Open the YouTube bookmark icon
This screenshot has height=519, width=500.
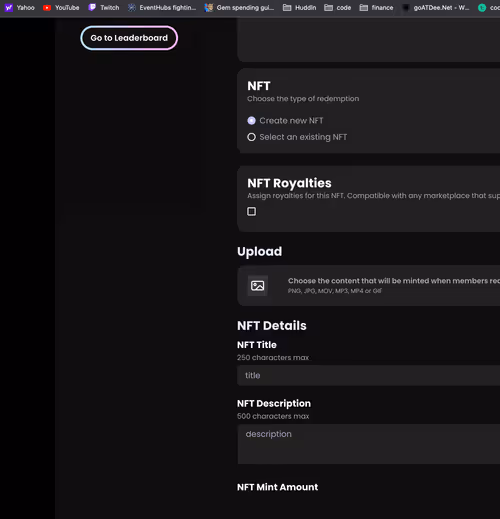click(x=47, y=8)
